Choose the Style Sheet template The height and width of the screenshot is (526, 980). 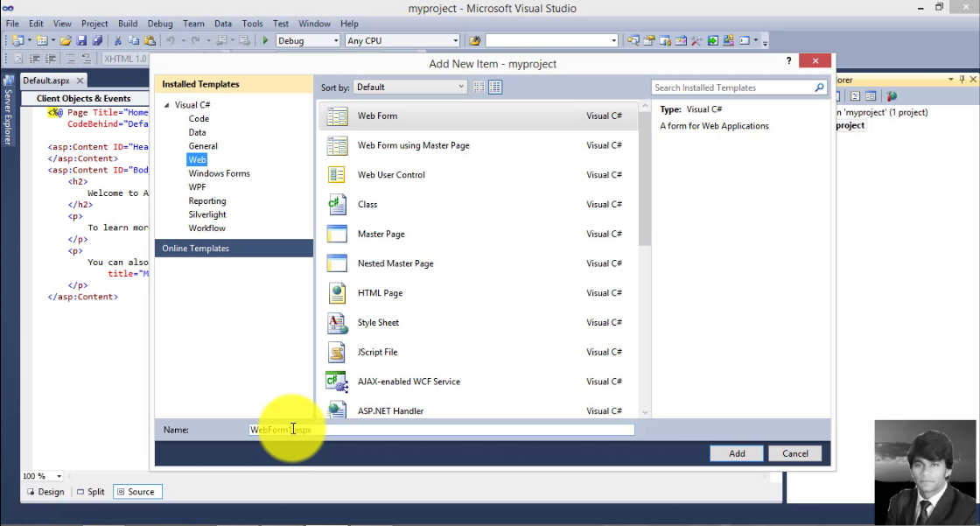click(x=479, y=323)
